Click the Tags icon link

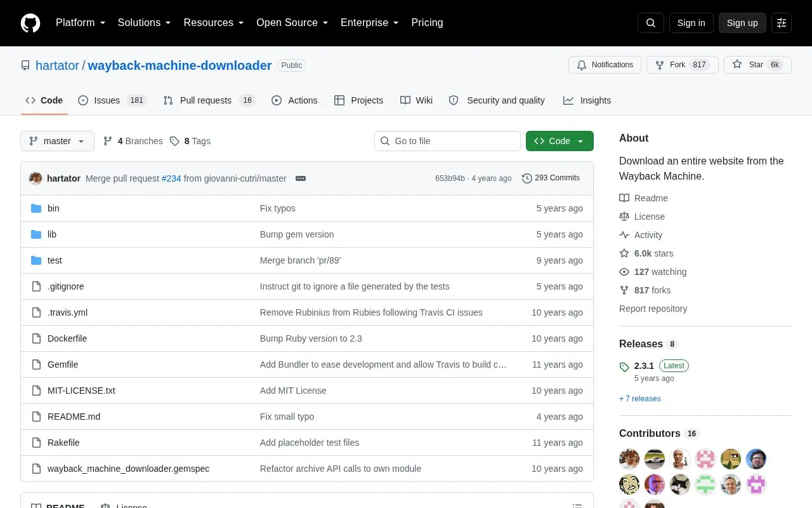(190, 141)
